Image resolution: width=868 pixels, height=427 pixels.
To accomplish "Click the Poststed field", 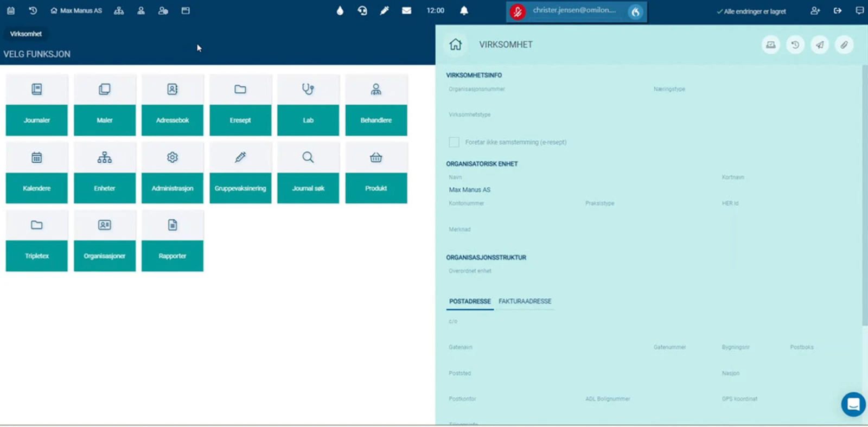I will tap(581, 379).
